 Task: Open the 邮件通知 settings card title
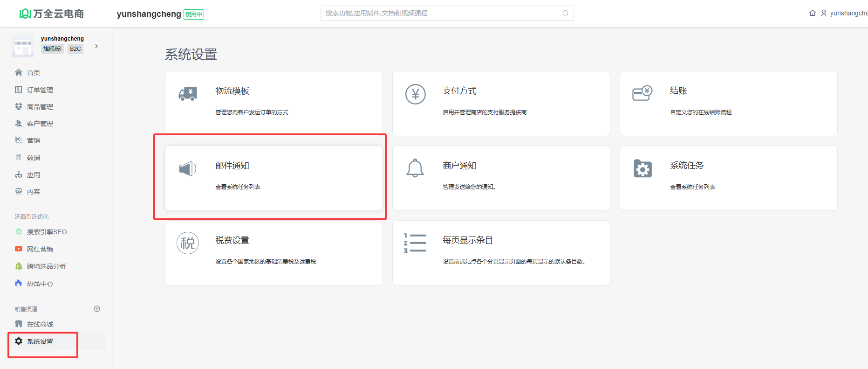(232, 166)
